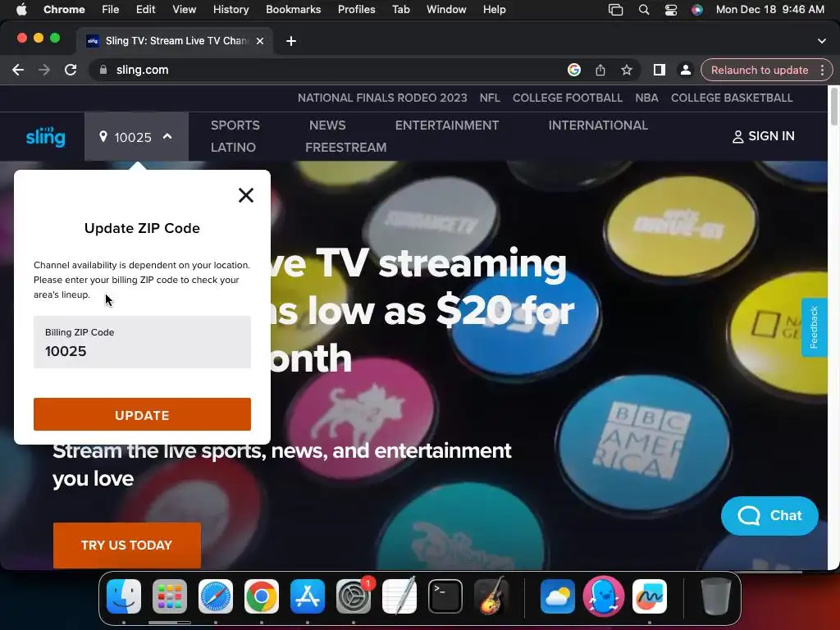Open the Apple menu
The image size is (840, 630).
(21, 9)
